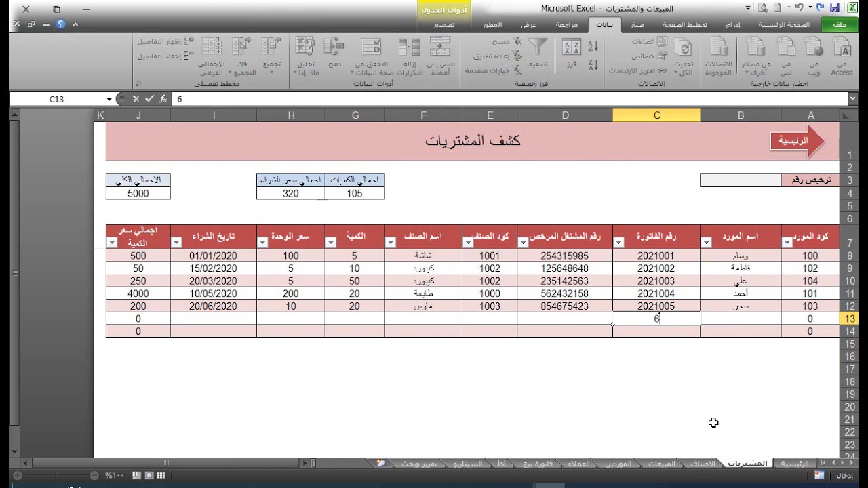
Task: Click the ترخيص رقم input cell
Action: (741, 180)
